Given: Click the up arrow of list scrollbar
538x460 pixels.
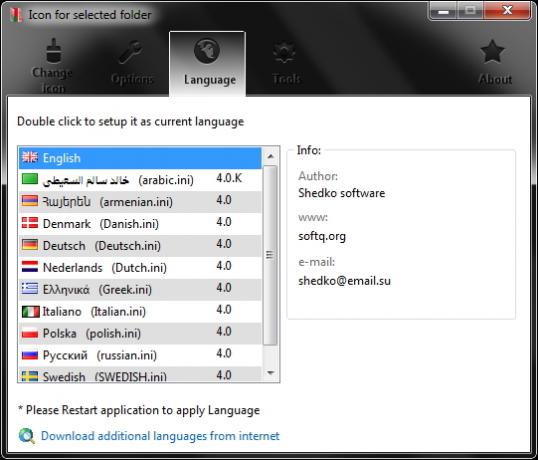Looking at the screenshot, I should (270, 156).
